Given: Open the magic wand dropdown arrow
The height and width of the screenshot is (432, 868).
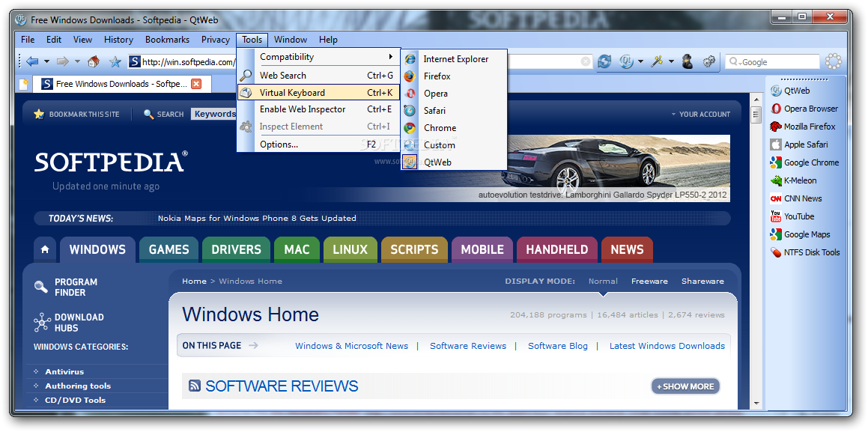Looking at the screenshot, I should pyautogui.click(x=671, y=61).
